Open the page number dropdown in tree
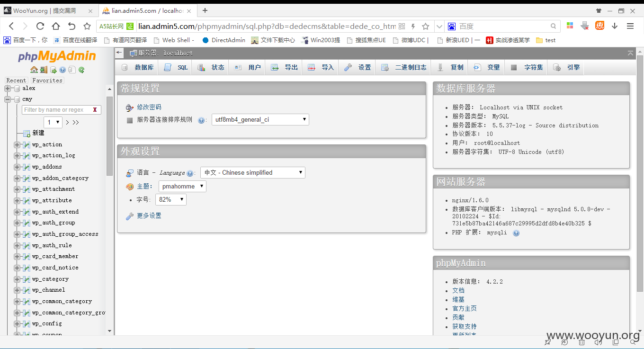644x349 pixels. pyautogui.click(x=53, y=122)
